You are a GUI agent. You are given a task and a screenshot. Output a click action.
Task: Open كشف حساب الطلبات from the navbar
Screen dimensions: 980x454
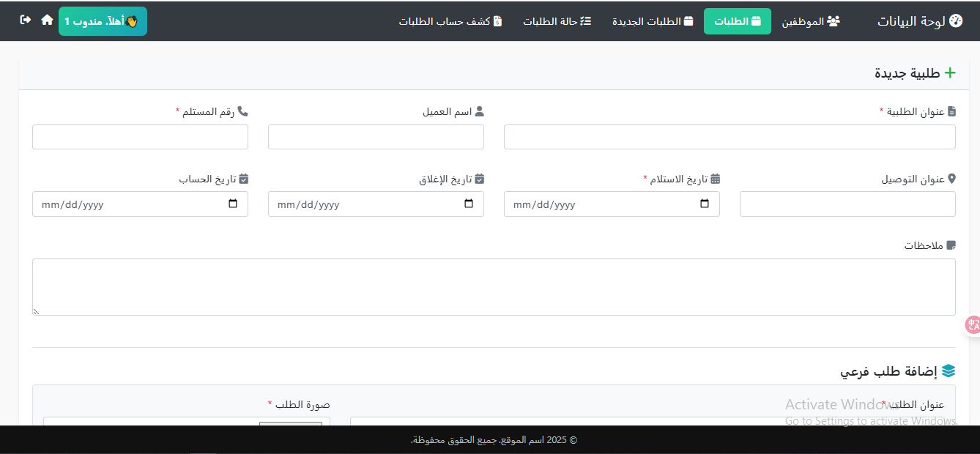click(450, 21)
